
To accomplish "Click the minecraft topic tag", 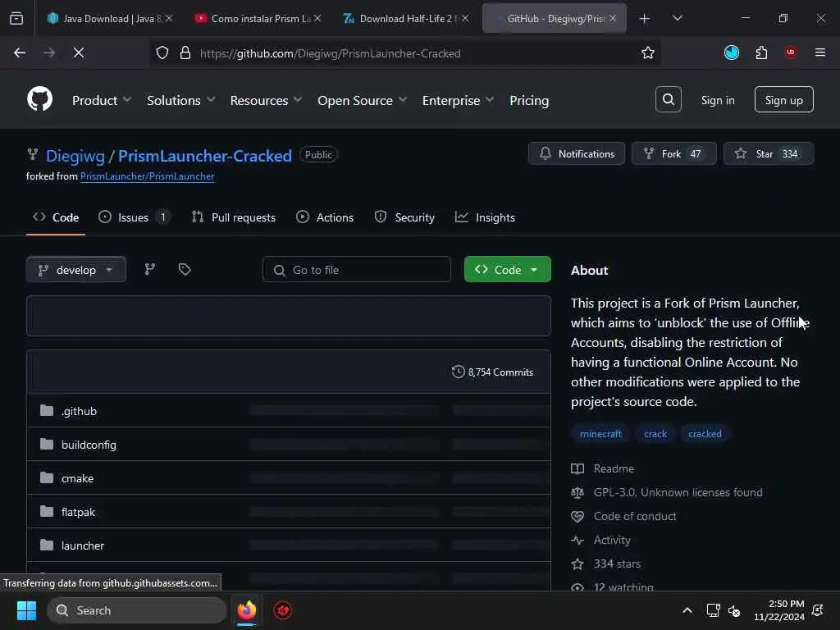I will click(600, 433).
